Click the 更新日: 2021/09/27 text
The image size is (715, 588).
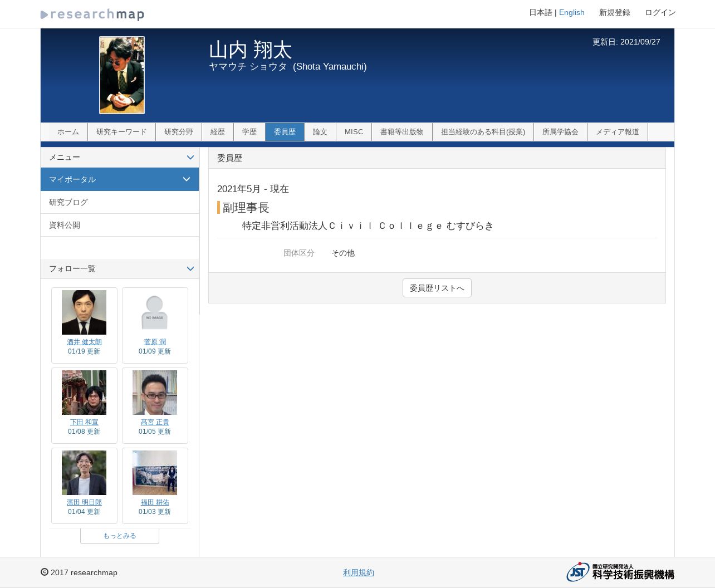pyautogui.click(x=626, y=42)
